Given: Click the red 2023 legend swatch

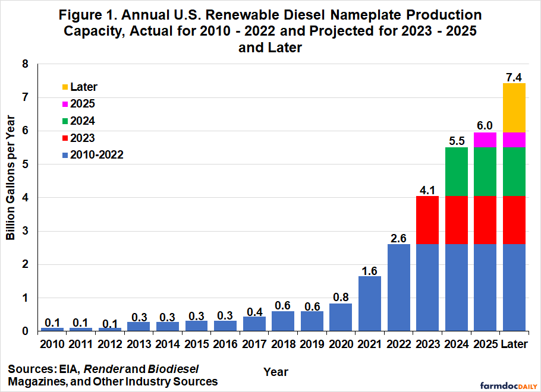Looking at the screenshot, I should pos(65,138).
